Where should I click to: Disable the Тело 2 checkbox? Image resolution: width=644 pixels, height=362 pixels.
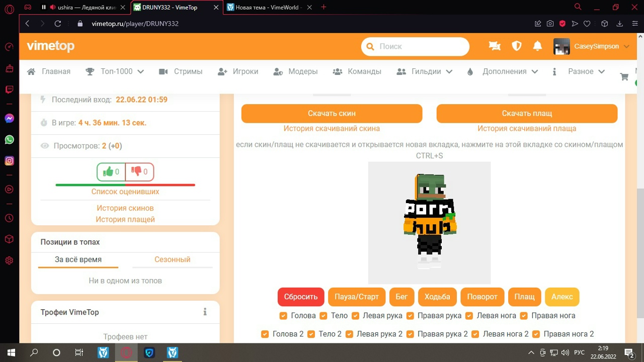pyautogui.click(x=311, y=334)
